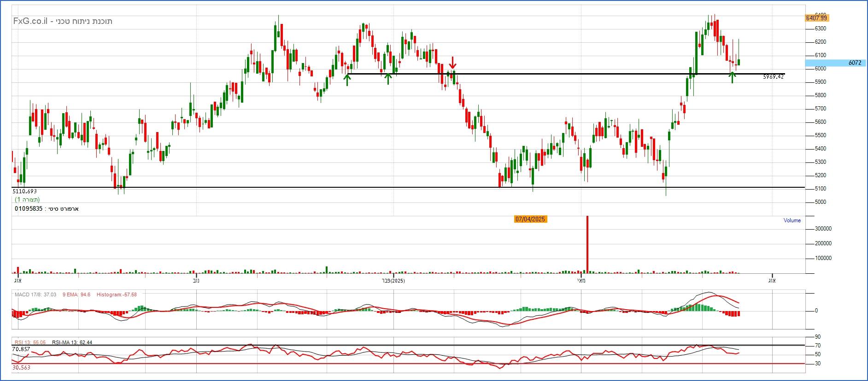Click the 9 EMA indicator label
This screenshot has width=868, height=381.
76,294
